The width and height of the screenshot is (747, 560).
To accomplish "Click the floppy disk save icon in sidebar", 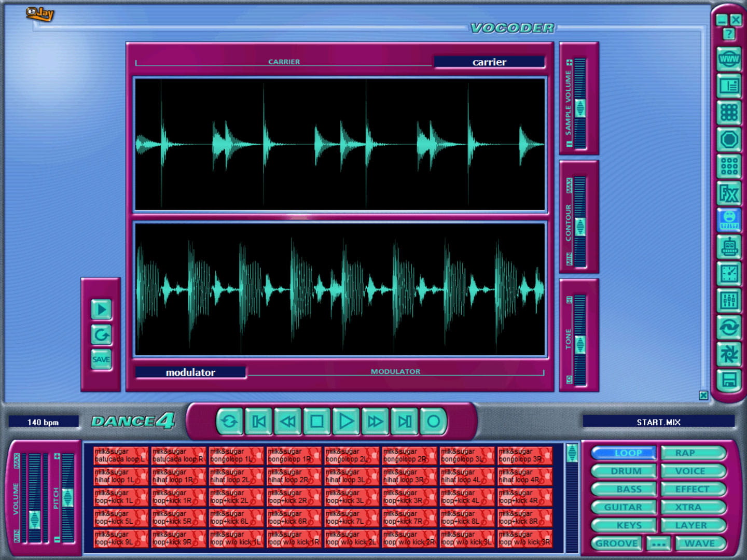I will click(x=729, y=381).
